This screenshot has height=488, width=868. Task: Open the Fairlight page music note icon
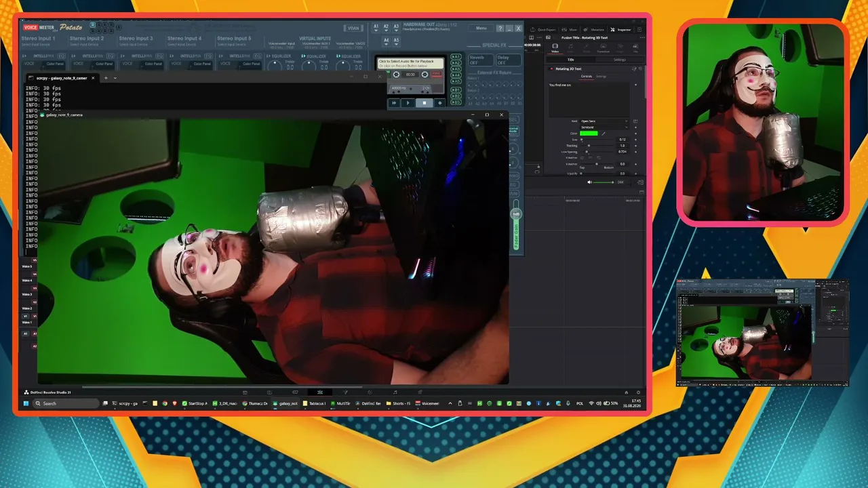[395, 392]
